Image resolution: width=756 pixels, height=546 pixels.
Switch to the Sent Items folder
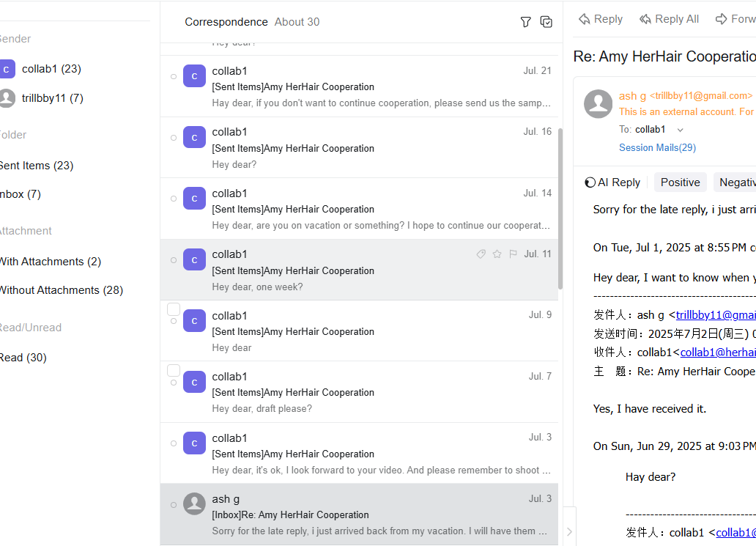[37, 165]
